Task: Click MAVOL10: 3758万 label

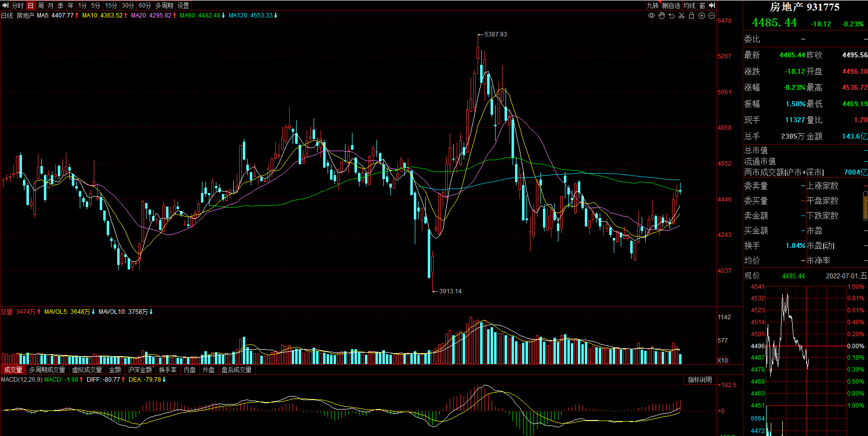Action: (x=123, y=312)
